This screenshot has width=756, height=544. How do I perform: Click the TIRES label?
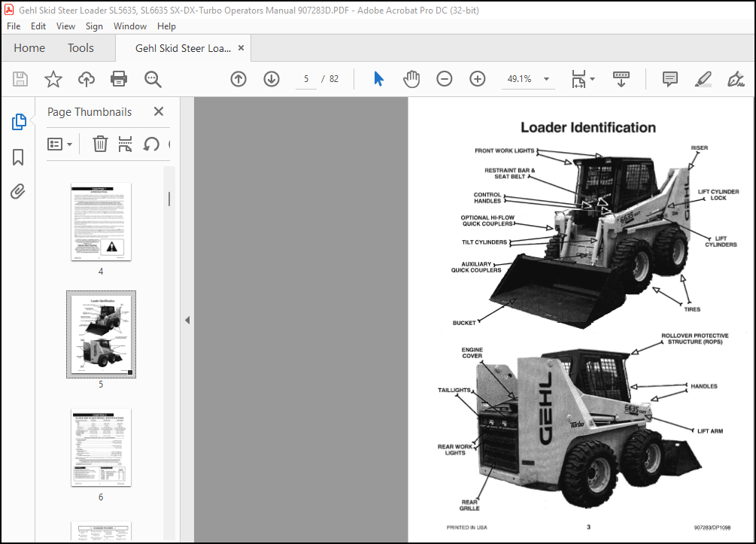click(692, 309)
